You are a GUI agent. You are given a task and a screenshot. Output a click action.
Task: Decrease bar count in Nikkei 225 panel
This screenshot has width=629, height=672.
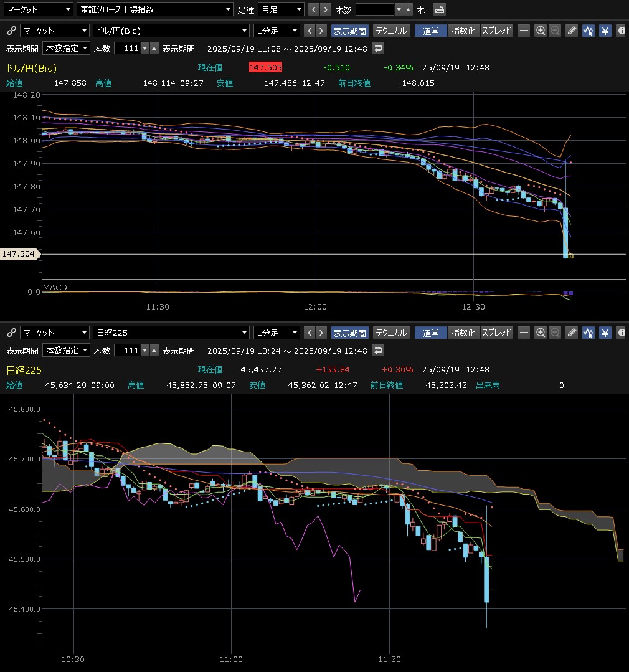click(x=145, y=351)
